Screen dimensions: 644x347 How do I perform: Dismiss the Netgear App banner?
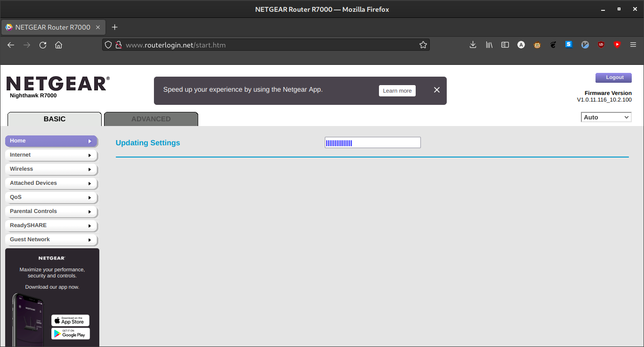[x=437, y=90]
